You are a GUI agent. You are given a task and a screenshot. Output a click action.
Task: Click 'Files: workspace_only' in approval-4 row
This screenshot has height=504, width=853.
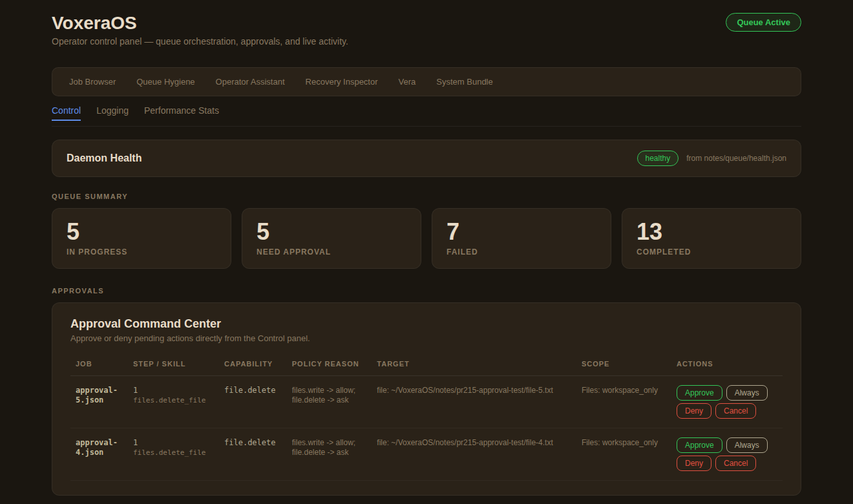620,443
